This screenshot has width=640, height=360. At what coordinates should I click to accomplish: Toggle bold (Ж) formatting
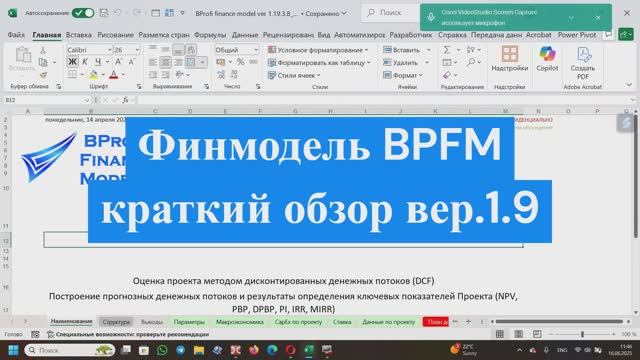(x=73, y=62)
